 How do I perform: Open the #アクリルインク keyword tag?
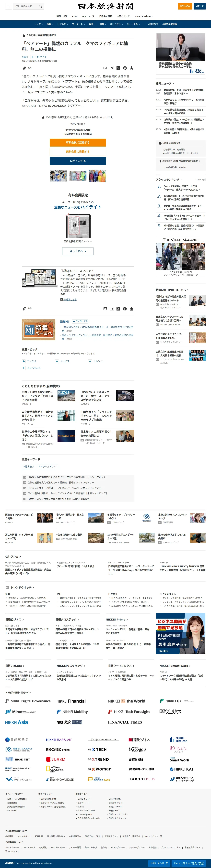click(48, 467)
